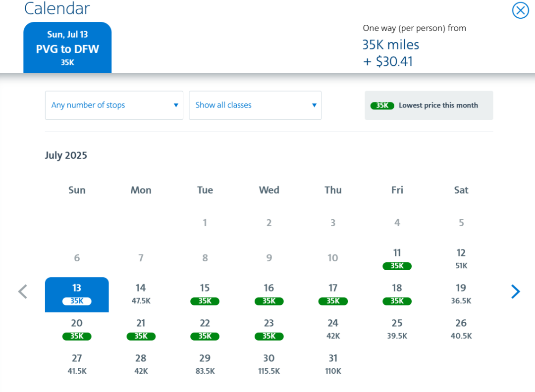The image size is (535, 392).
Task: Choose July 30 at 115.5K miles
Action: tap(269, 364)
